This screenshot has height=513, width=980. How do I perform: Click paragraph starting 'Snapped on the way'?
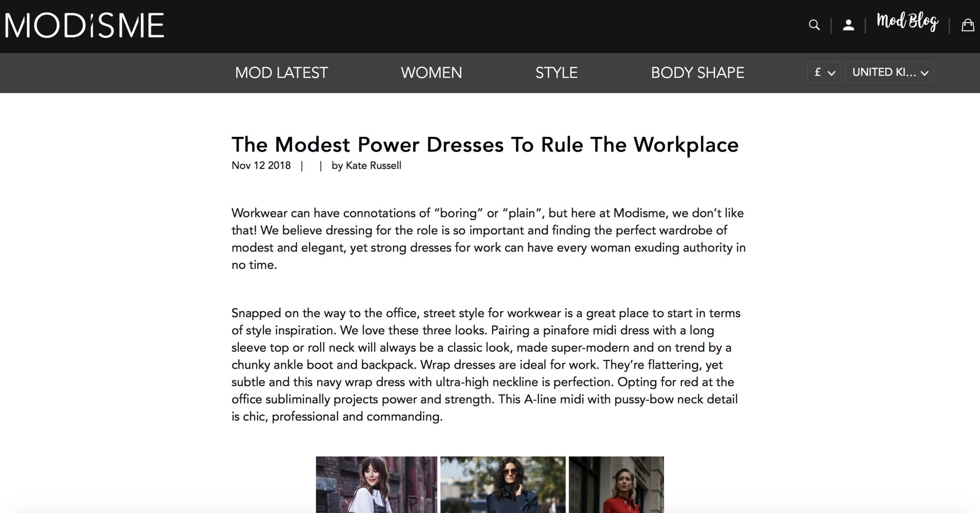coord(486,365)
